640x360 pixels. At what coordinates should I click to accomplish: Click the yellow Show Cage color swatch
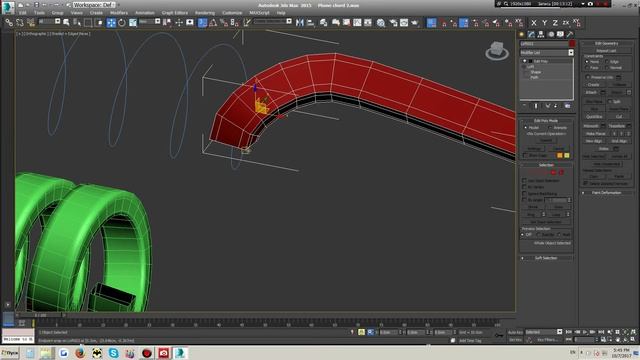(x=567, y=156)
